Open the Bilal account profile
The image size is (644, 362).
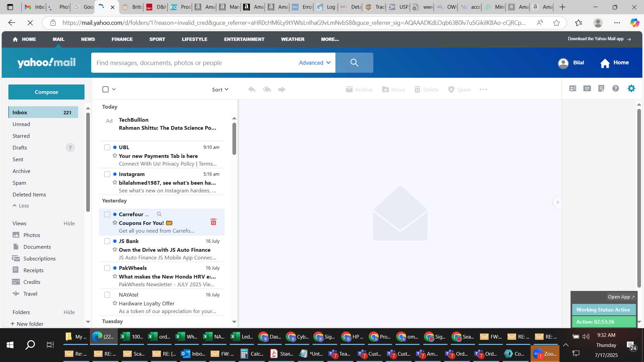click(571, 63)
